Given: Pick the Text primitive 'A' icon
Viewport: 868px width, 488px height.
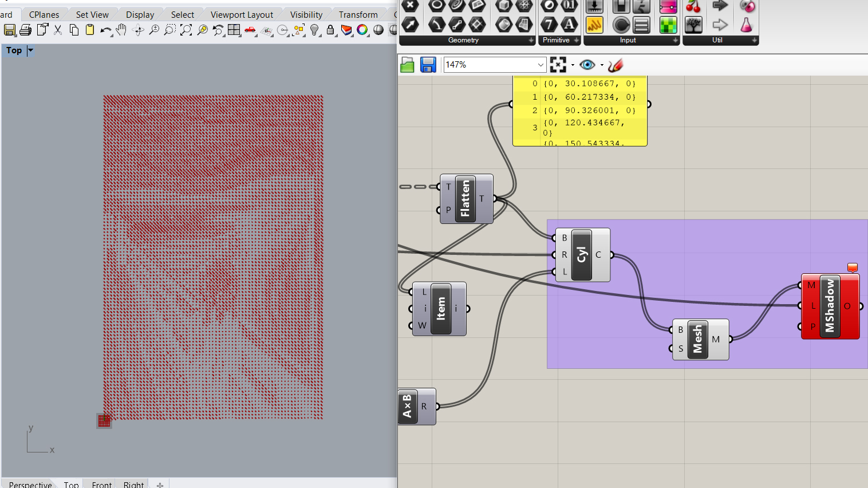Looking at the screenshot, I should coord(569,25).
